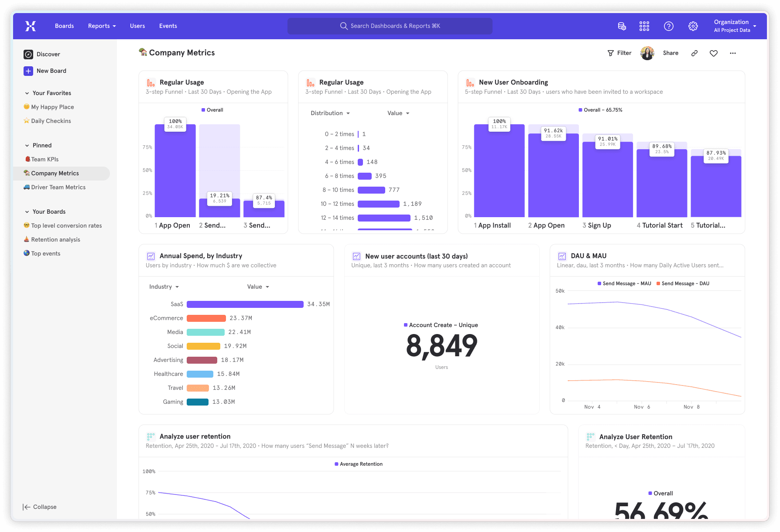Toggle the Send Message - MAU legend

pyautogui.click(x=624, y=283)
